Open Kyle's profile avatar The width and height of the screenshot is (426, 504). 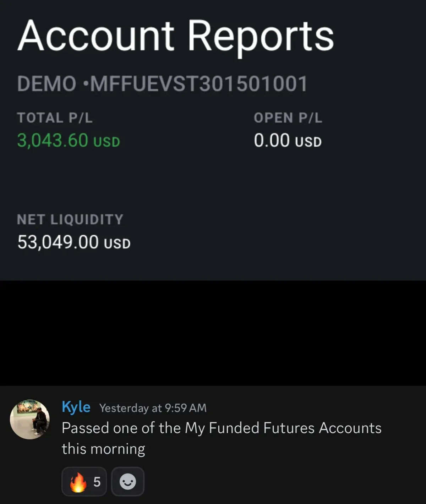pyautogui.click(x=30, y=420)
